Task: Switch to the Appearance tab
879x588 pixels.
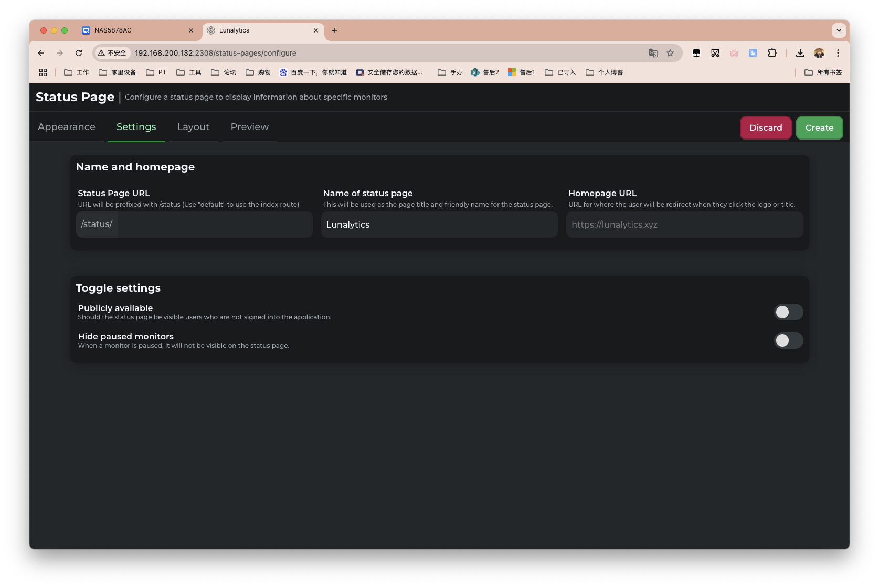Action: tap(67, 127)
